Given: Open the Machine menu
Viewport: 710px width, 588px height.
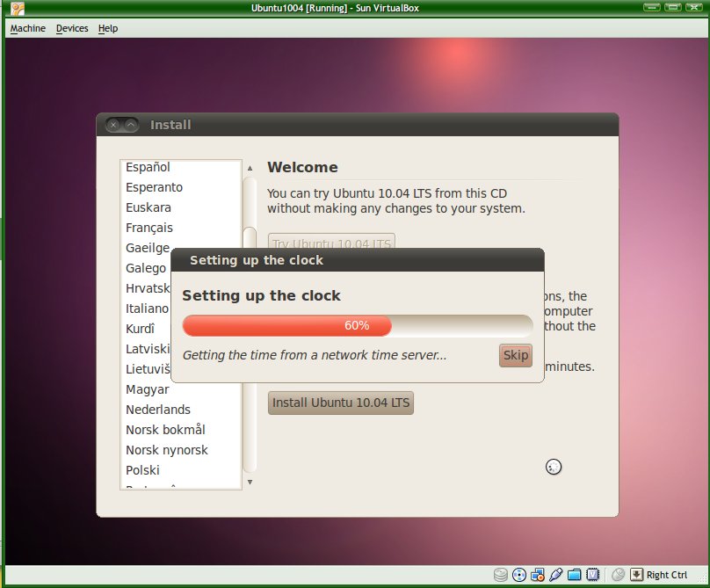Looking at the screenshot, I should (x=27, y=28).
